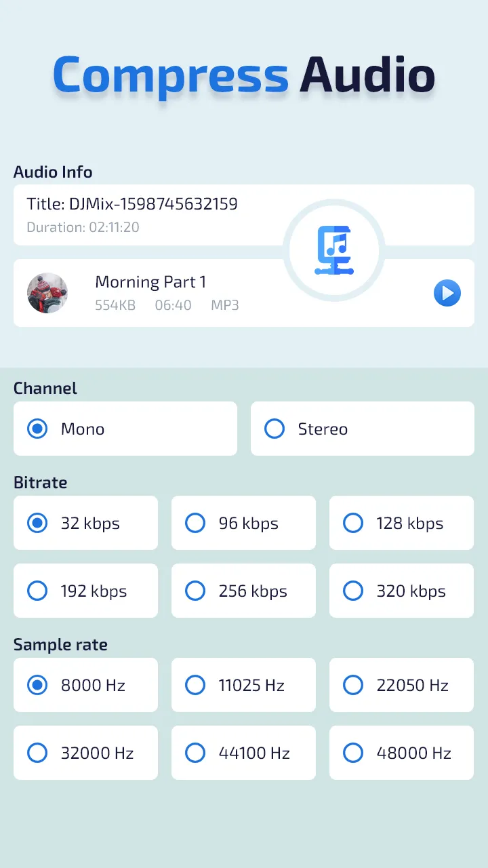Play the Morning Part 1 track
This screenshot has width=488, height=868.
click(x=447, y=293)
